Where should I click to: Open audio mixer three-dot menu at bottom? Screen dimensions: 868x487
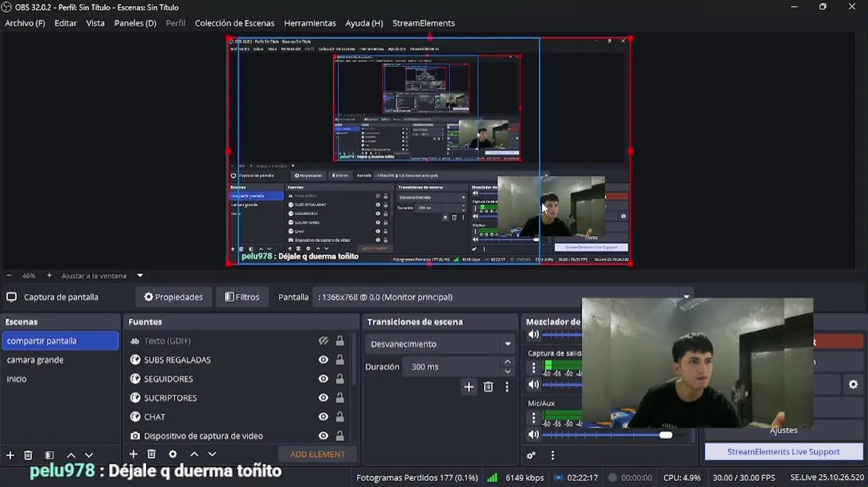552,455
